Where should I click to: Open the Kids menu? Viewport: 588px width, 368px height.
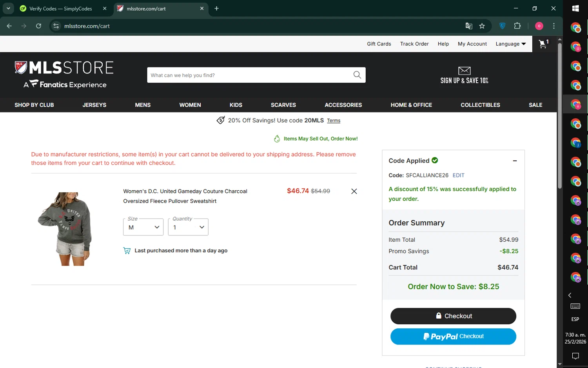pyautogui.click(x=236, y=105)
